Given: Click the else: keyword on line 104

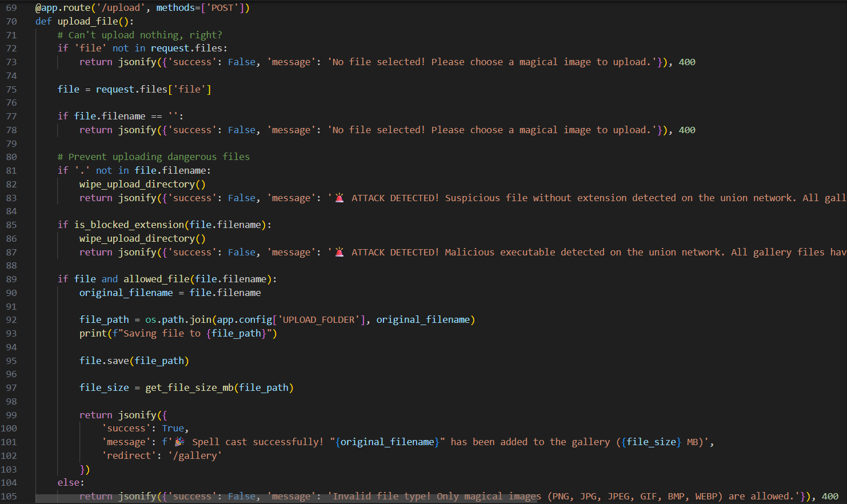Looking at the screenshot, I should click(x=71, y=482).
